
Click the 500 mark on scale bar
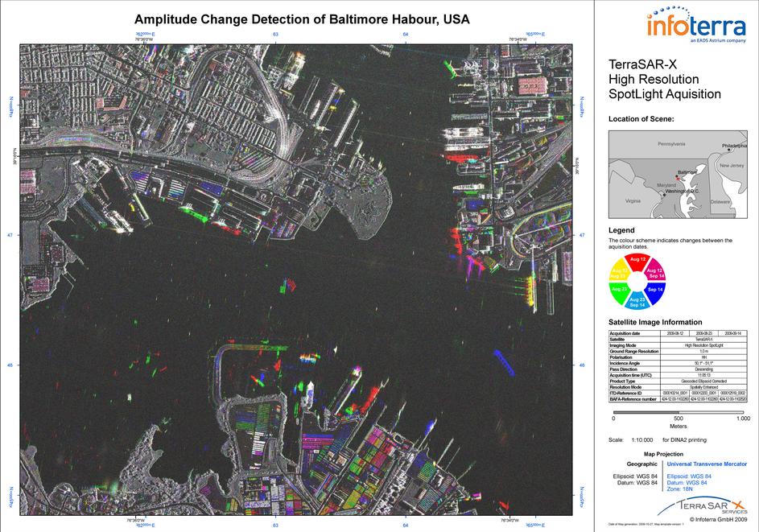(678, 419)
